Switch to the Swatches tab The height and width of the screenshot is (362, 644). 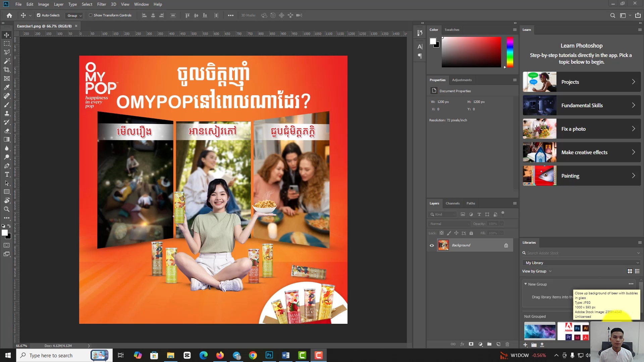452,30
